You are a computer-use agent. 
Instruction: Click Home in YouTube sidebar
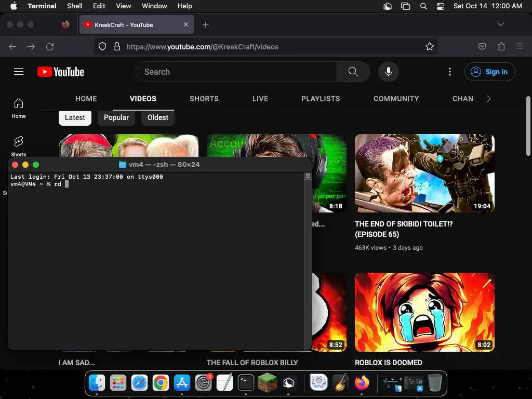[x=19, y=108]
